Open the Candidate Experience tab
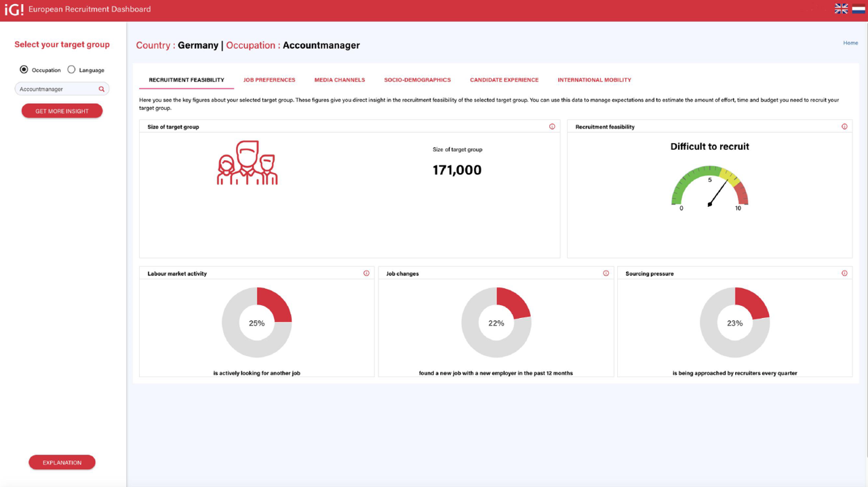Image resolution: width=868 pixels, height=487 pixels. click(x=505, y=79)
